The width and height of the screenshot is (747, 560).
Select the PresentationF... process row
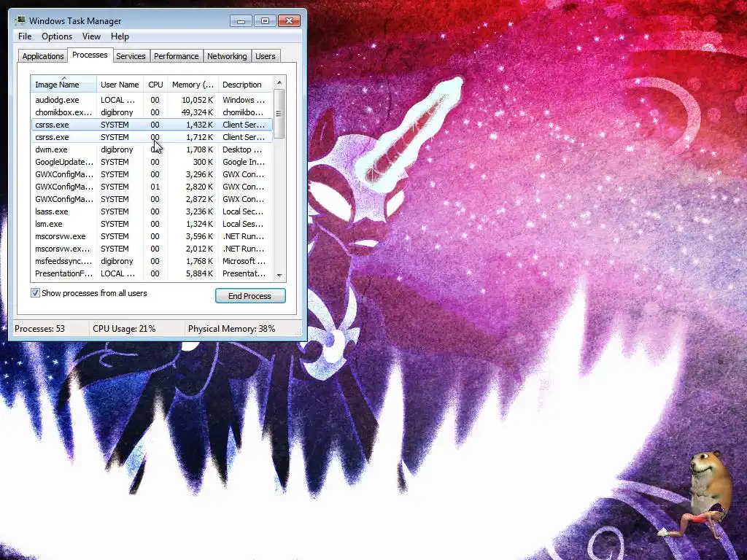[152, 273]
